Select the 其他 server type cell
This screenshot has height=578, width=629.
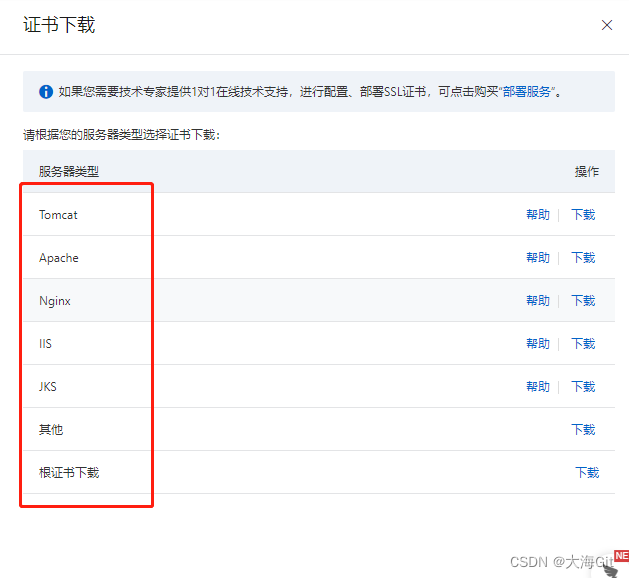click(51, 430)
